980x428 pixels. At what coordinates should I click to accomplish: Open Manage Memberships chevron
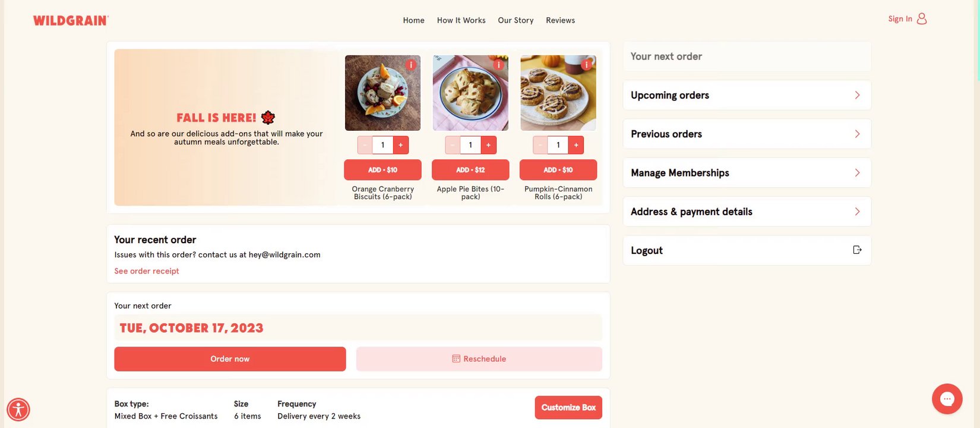pyautogui.click(x=857, y=173)
